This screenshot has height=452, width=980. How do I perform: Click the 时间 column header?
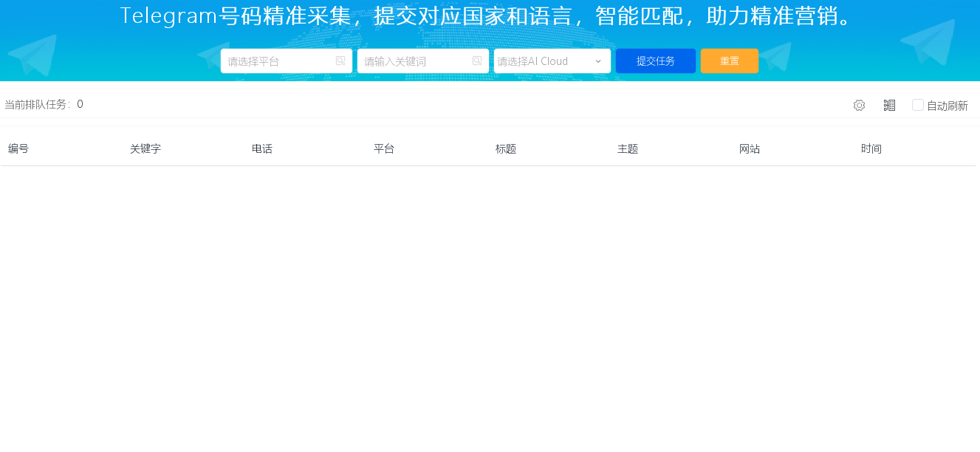click(x=871, y=148)
